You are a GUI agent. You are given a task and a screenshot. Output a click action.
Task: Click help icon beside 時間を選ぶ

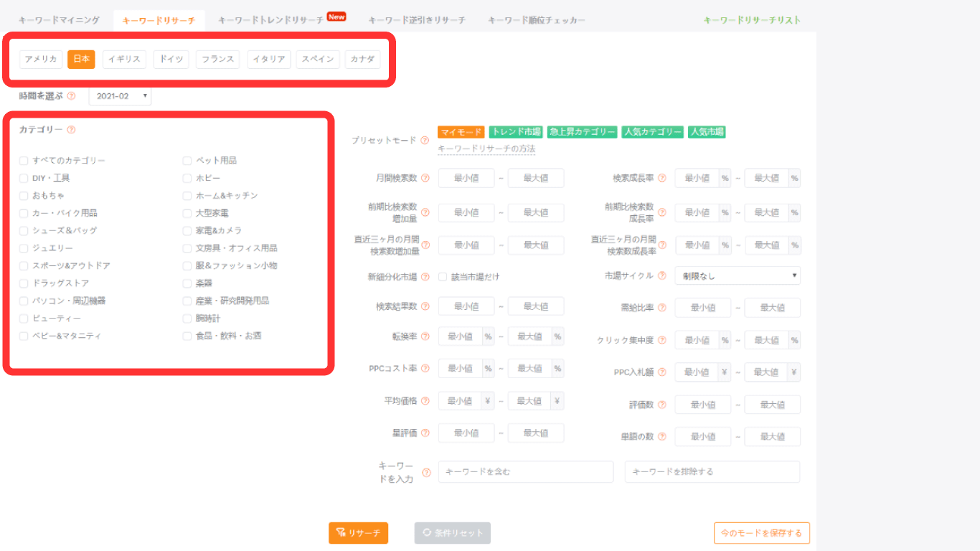click(x=71, y=96)
